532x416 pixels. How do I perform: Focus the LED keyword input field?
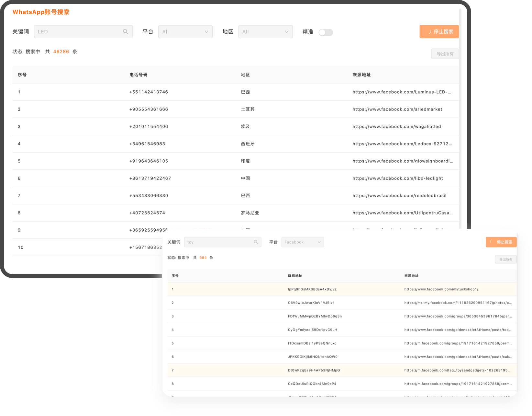pyautogui.click(x=78, y=32)
